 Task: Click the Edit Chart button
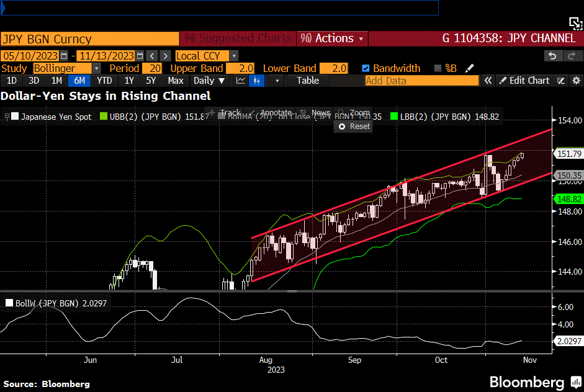524,81
